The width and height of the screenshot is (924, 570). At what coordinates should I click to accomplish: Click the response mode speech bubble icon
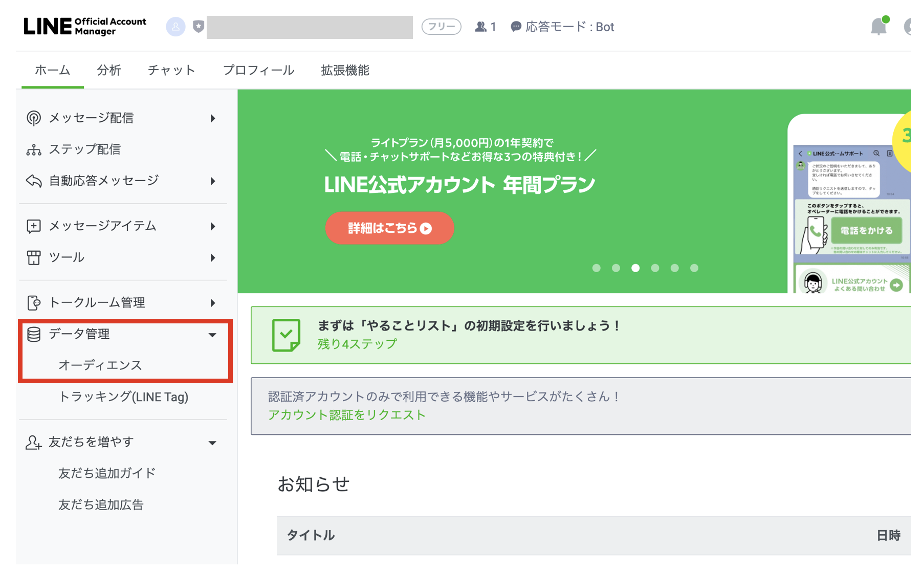click(x=516, y=27)
